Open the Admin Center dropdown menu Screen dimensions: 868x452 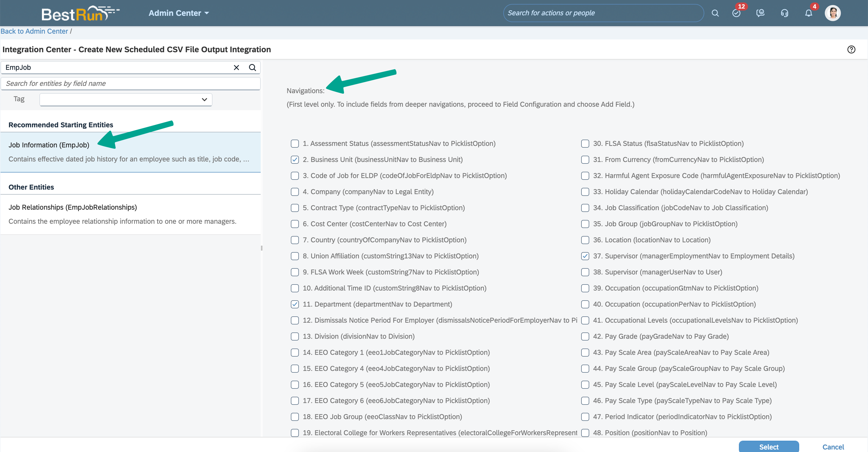(x=179, y=13)
